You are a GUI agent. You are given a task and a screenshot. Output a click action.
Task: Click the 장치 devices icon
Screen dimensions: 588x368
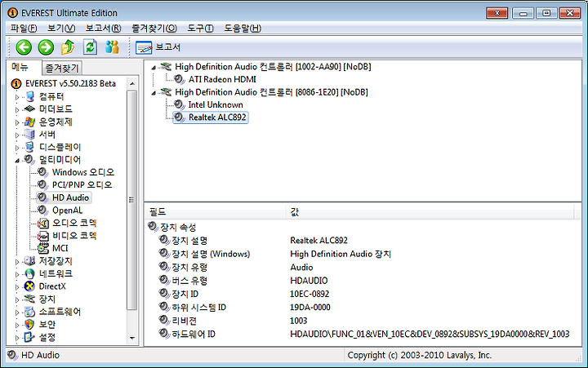coord(29,299)
